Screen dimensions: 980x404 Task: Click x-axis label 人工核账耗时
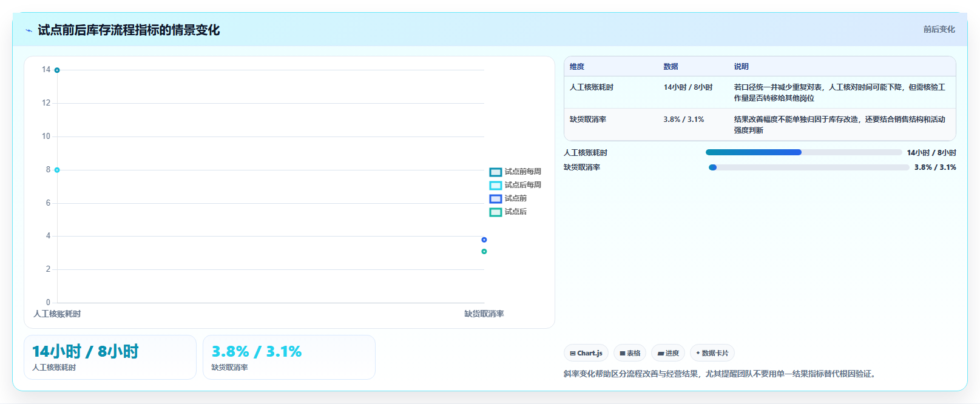57,314
